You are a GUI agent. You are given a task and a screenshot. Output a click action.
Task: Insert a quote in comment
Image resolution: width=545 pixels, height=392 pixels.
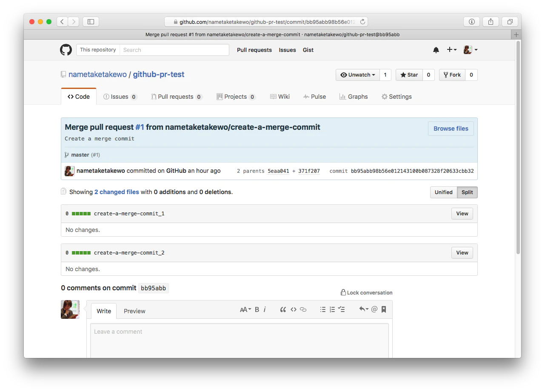pyautogui.click(x=283, y=309)
